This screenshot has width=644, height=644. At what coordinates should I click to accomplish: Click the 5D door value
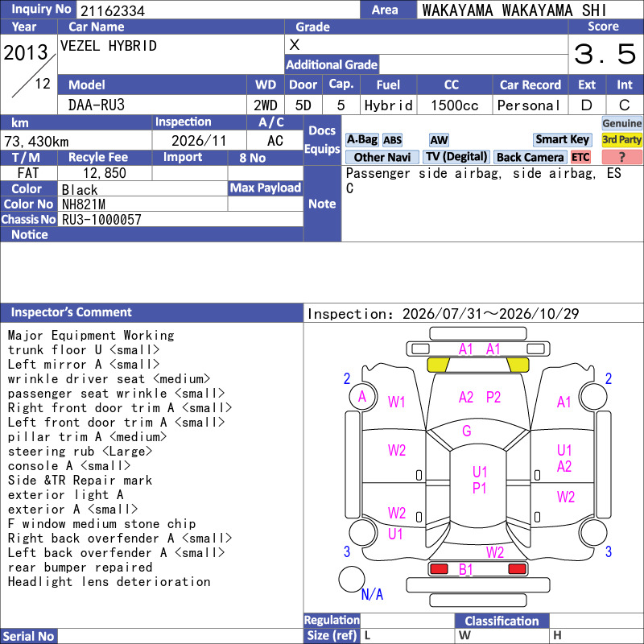pyautogui.click(x=303, y=105)
